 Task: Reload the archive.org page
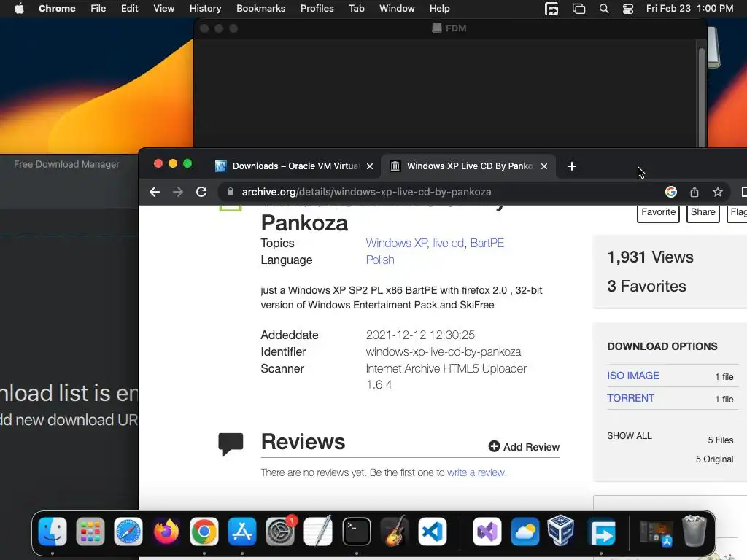click(x=201, y=192)
